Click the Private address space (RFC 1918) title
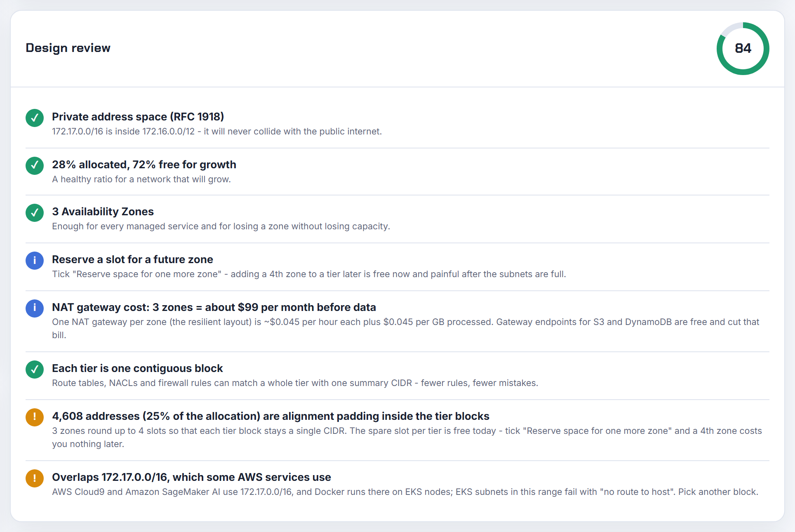Image resolution: width=795 pixels, height=532 pixels. 138,117
